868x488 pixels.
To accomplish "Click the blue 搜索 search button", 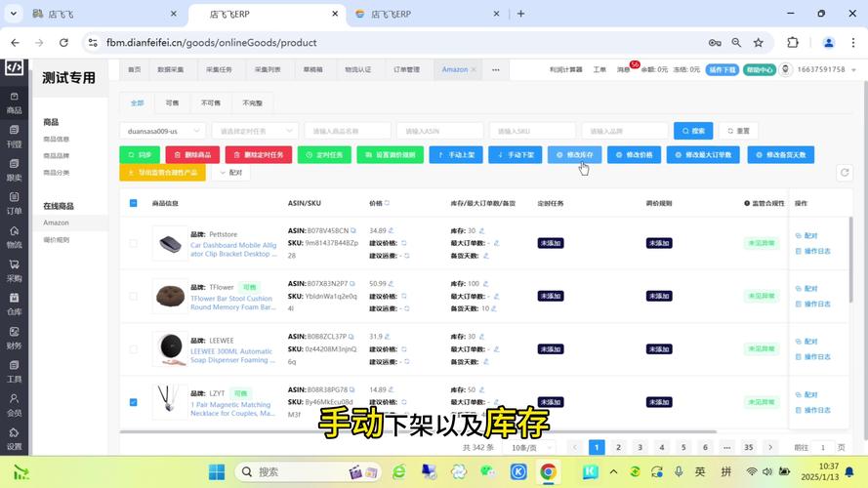I will coord(693,131).
